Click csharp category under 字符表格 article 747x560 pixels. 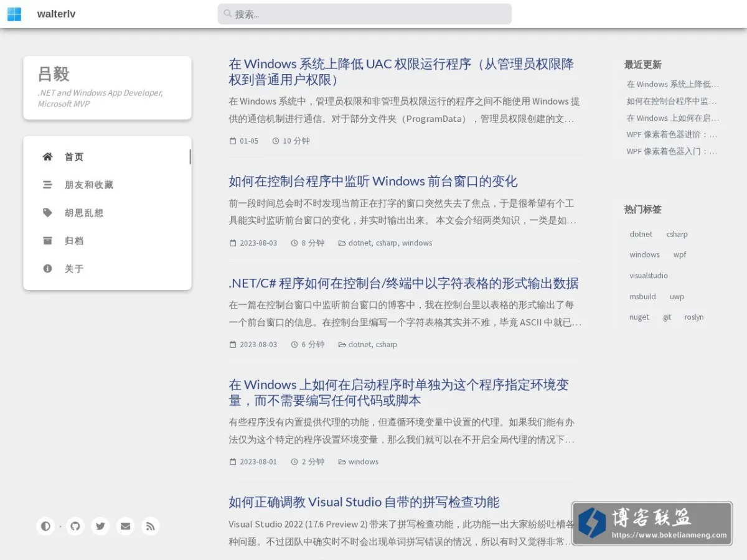coord(387,345)
